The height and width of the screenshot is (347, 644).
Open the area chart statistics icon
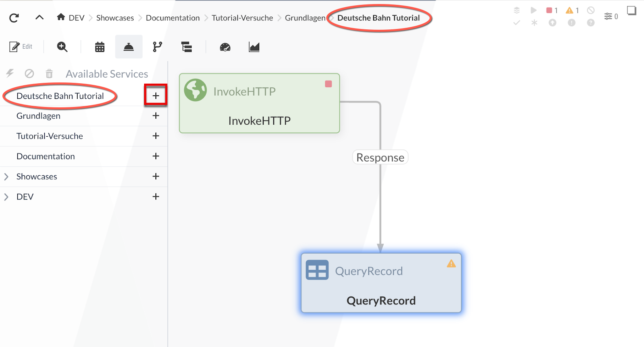254,47
